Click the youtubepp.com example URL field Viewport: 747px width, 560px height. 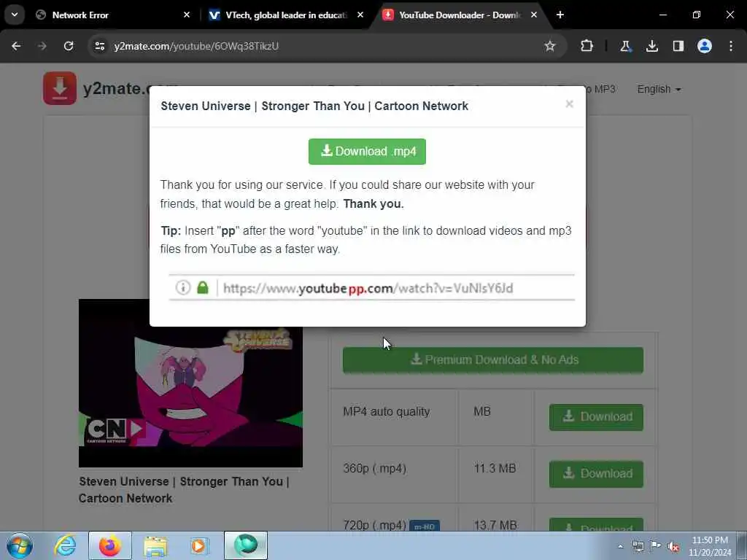pos(371,287)
